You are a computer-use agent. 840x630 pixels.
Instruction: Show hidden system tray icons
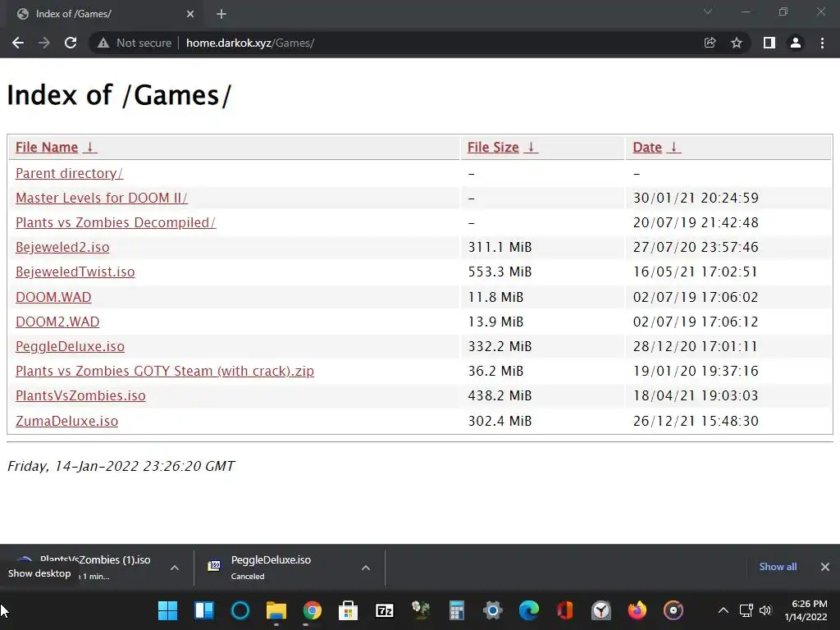[x=724, y=610]
